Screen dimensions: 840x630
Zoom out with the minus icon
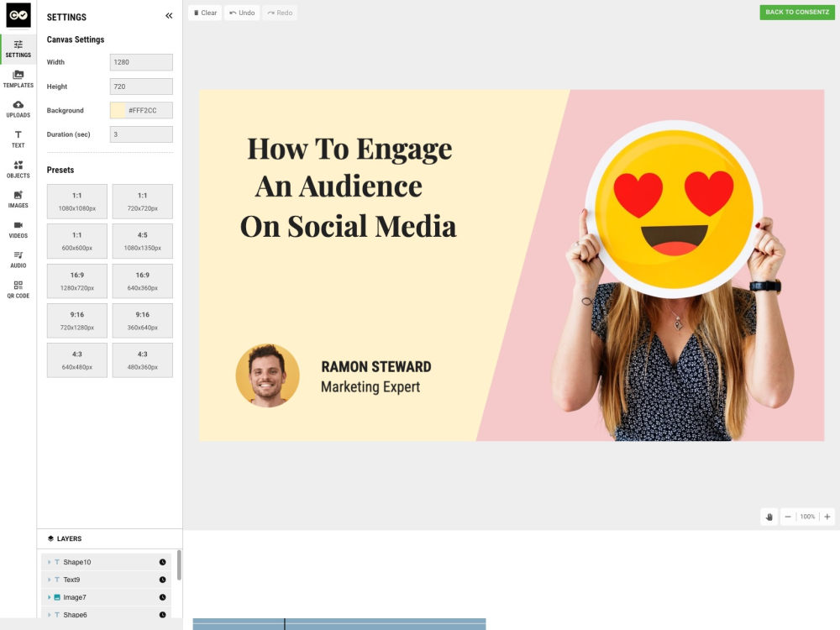pyautogui.click(x=788, y=517)
